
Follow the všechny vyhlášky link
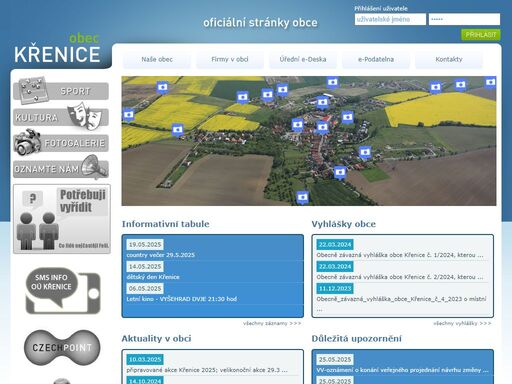pos(462,323)
